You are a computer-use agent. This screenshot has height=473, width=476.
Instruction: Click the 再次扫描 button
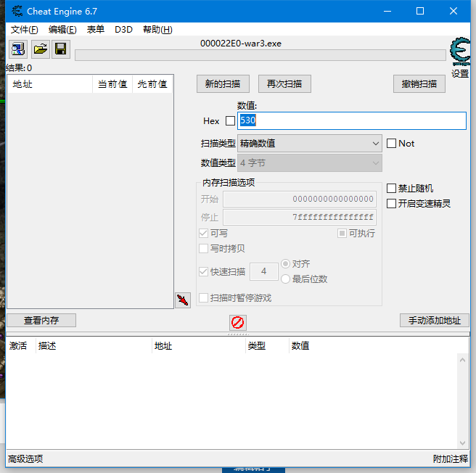(284, 84)
